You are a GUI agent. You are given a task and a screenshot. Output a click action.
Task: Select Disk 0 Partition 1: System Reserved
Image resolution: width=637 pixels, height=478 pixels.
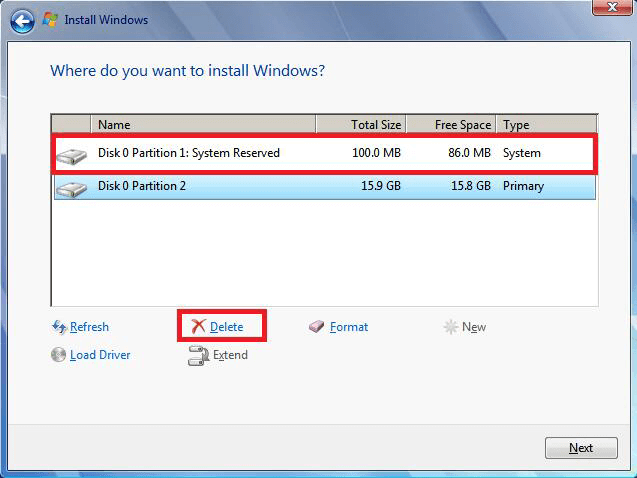324,153
